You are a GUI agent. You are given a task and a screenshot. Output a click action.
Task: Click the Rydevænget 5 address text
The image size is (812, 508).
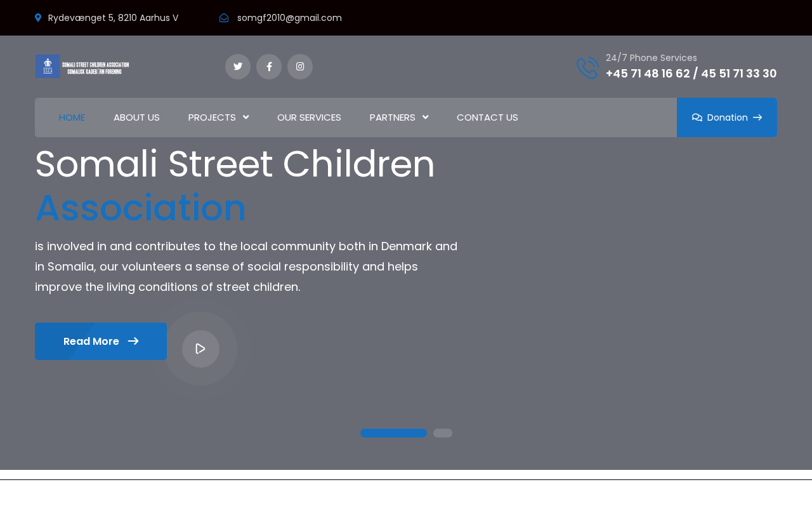[114, 18]
